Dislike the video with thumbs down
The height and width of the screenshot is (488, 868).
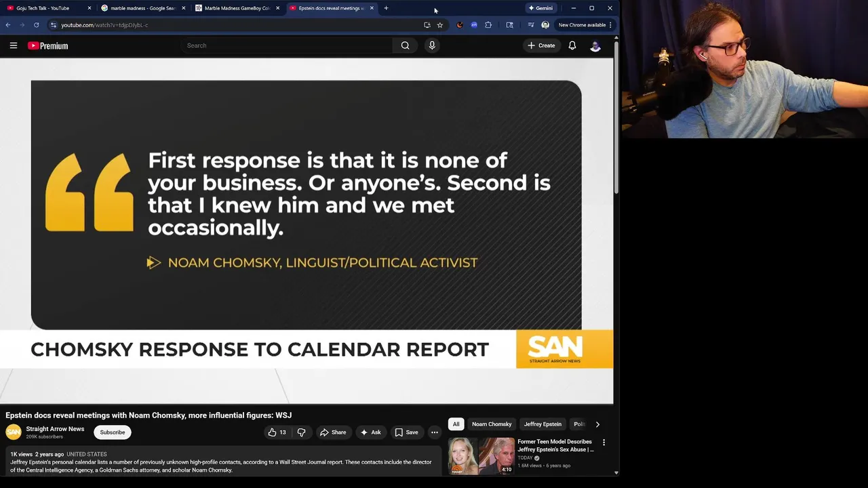[302, 432]
